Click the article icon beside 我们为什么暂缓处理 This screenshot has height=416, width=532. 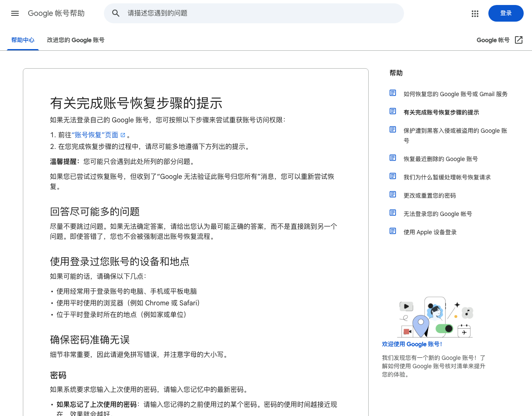click(x=393, y=176)
